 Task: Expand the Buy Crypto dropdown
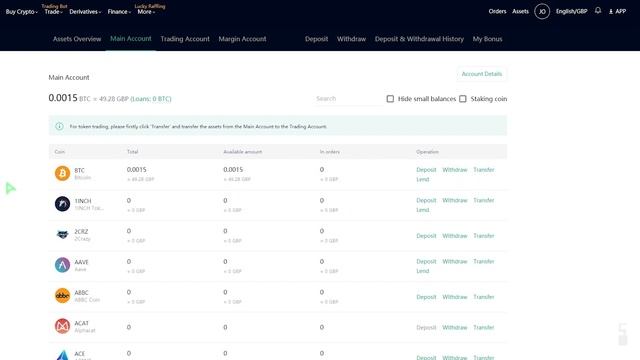22,12
